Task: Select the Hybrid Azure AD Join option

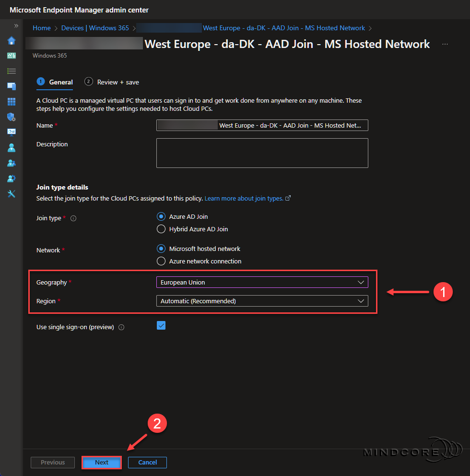Action: coord(161,229)
